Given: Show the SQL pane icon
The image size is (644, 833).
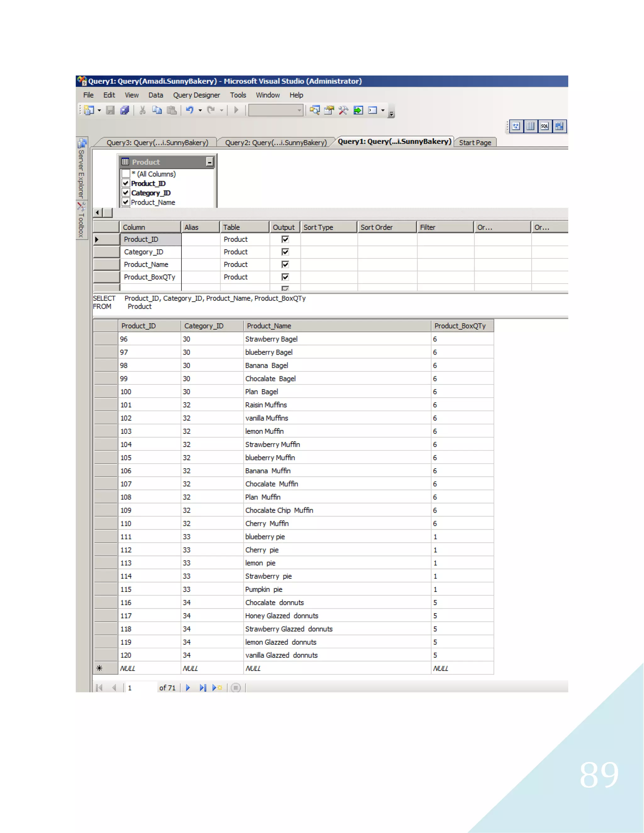Looking at the screenshot, I should [544, 126].
